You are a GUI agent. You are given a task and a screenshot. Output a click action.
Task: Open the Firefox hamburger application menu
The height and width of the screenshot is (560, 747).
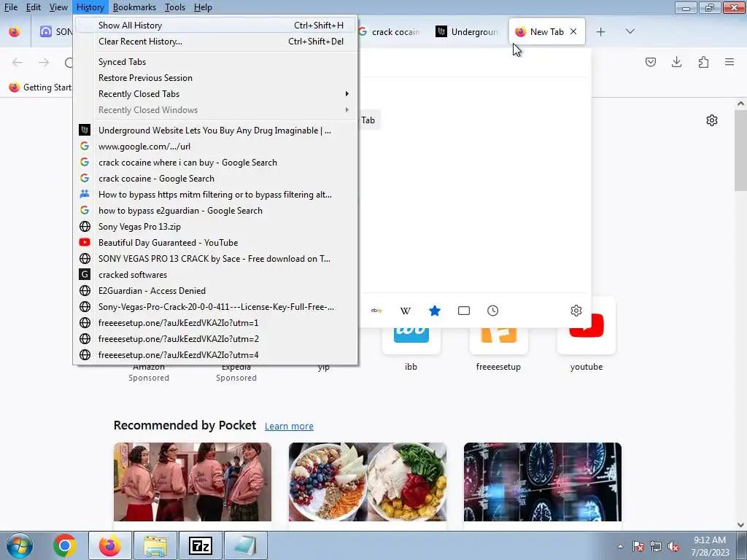coord(729,62)
